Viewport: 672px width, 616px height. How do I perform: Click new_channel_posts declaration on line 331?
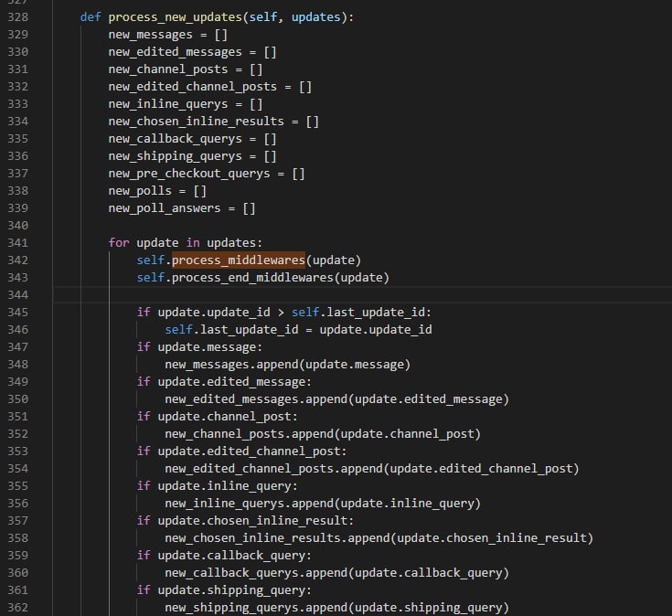[185, 69]
